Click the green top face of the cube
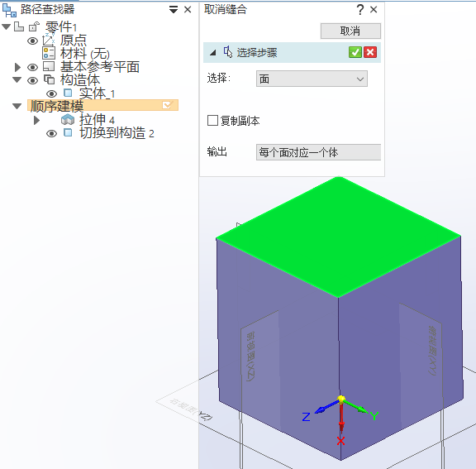 [x=338, y=237]
